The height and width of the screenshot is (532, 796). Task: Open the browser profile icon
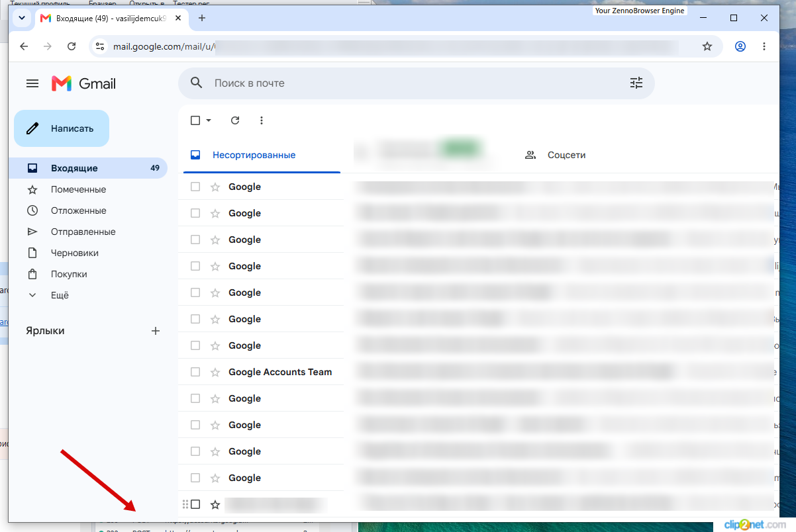(x=740, y=46)
